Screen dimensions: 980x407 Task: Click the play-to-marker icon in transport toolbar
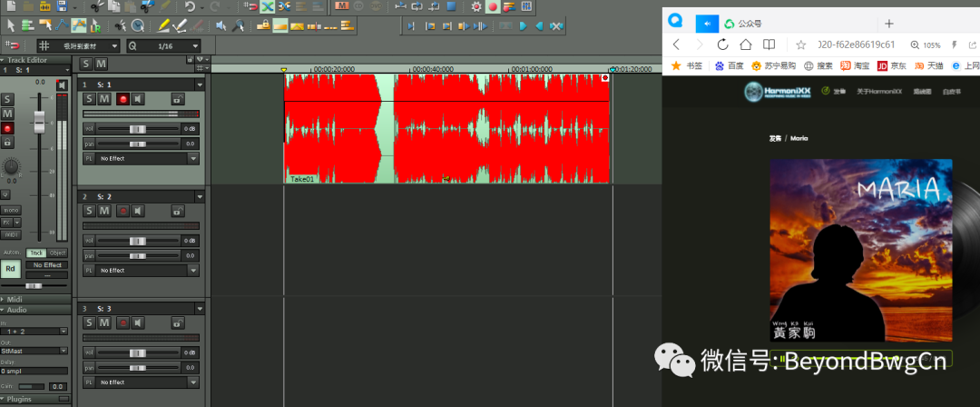coord(411,25)
